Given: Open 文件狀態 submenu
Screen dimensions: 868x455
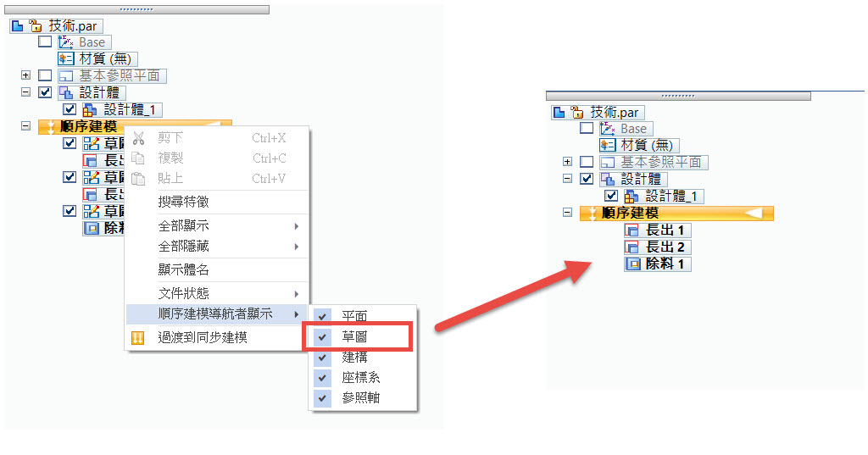Looking at the screenshot, I should (x=216, y=293).
